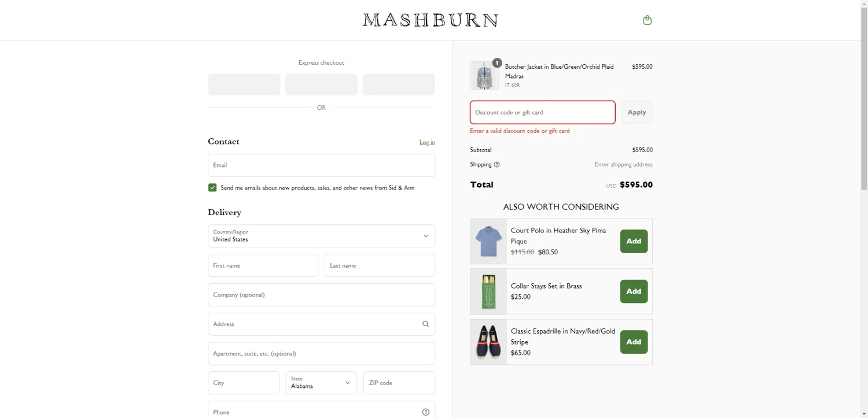
Task: Click the middle express checkout button
Action: click(321, 84)
